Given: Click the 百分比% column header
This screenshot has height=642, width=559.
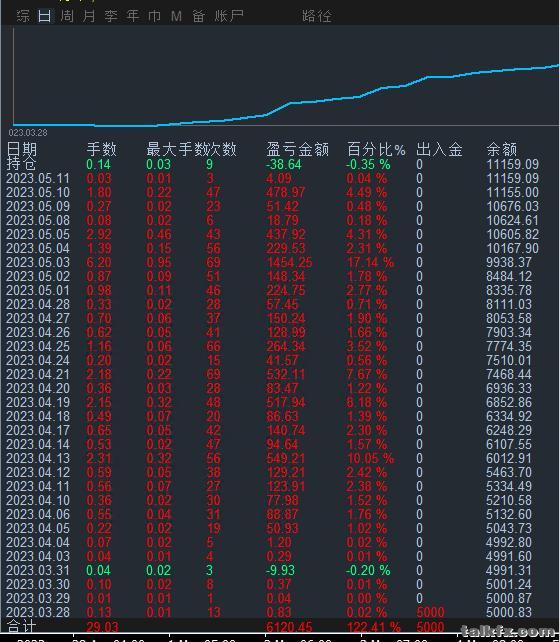Looking at the screenshot, I should 376,149.
